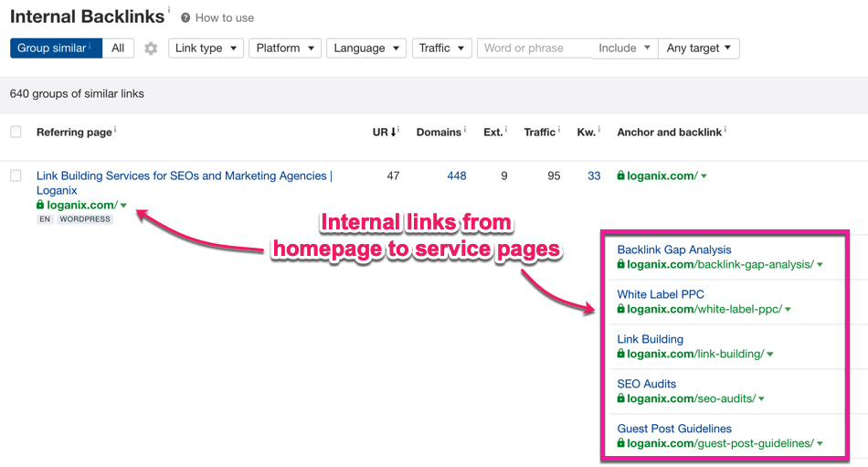Open the Language filter dropdown

point(366,48)
